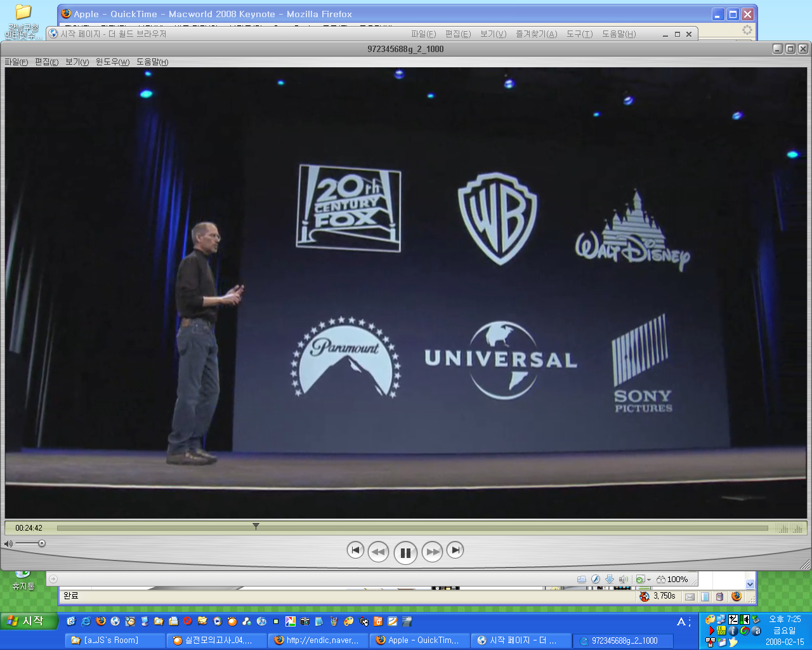Open QuickTime 파일(F) menu
The image size is (812, 650).
[16, 62]
